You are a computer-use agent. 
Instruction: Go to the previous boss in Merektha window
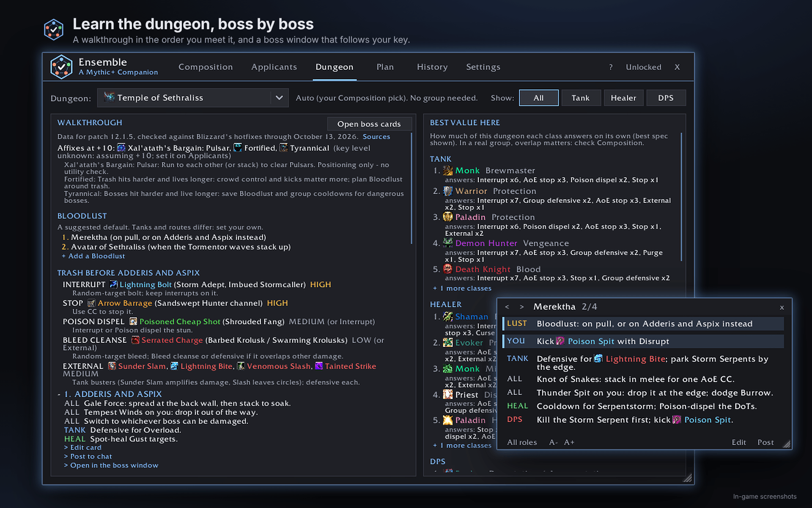[507, 306]
